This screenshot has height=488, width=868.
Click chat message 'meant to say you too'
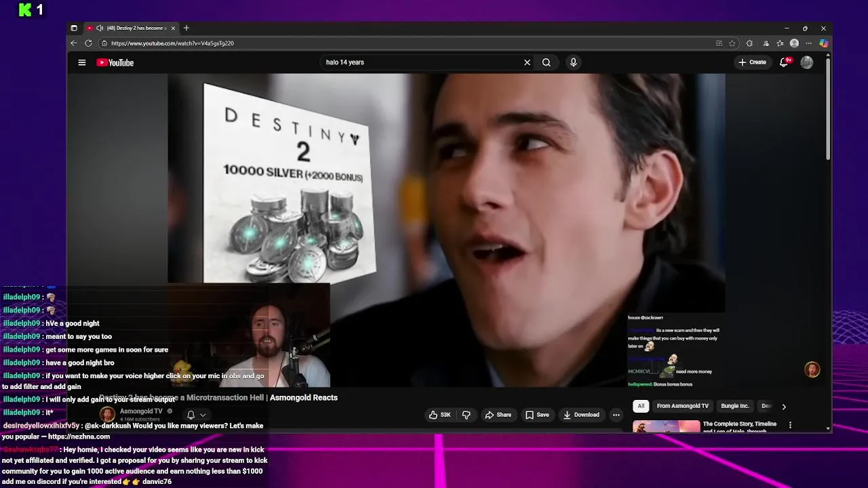click(79, 336)
